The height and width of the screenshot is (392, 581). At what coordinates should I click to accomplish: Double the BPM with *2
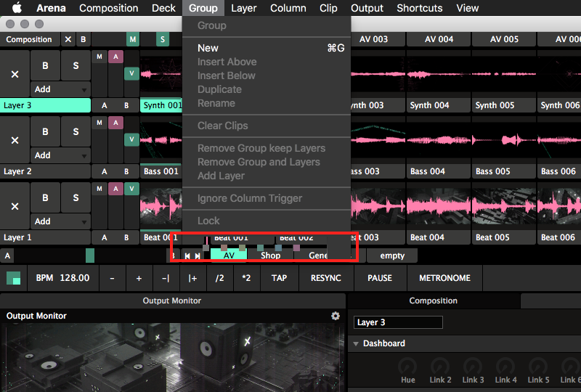click(x=246, y=278)
